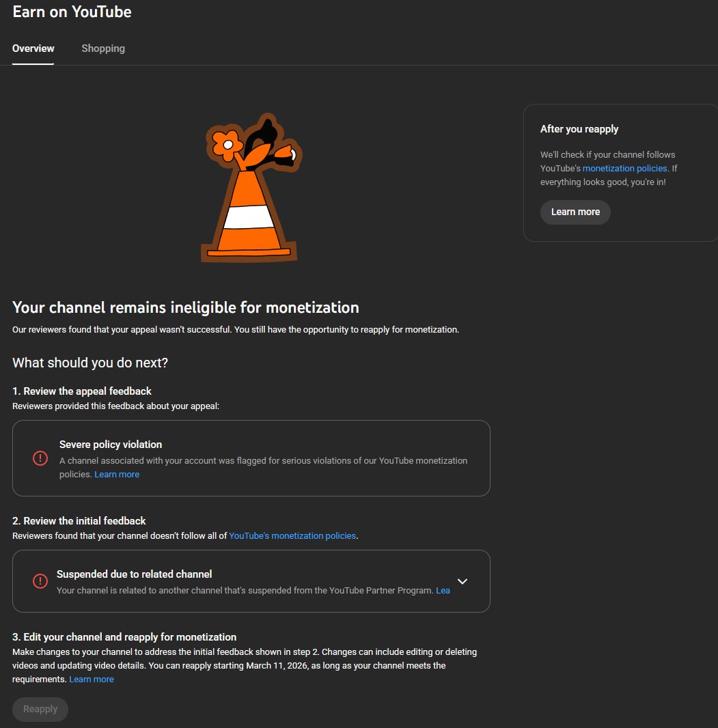Click the disabled Reapply button
This screenshot has width=718, height=728.
[x=40, y=709]
